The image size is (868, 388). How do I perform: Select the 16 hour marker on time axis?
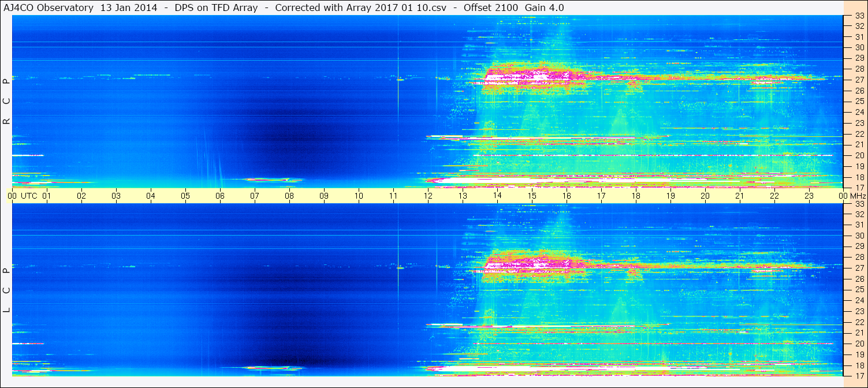[567, 196]
